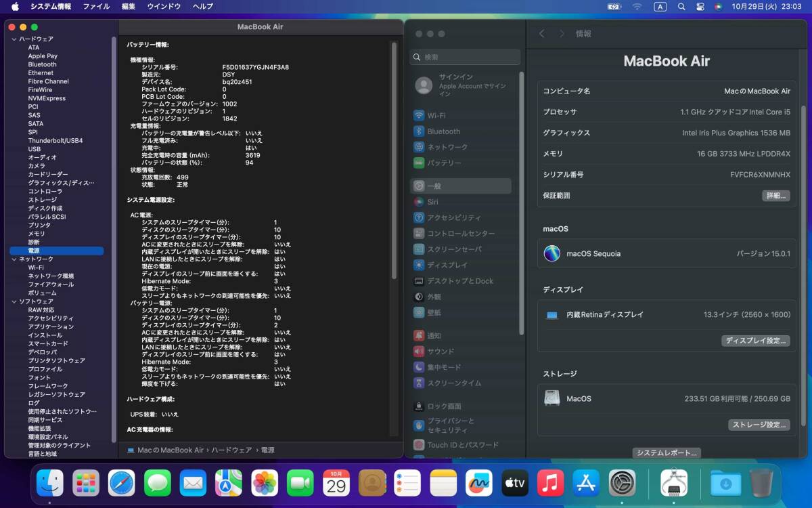Select アプリケーション under ソフトウェア
The width and height of the screenshot is (812, 508).
51,327
